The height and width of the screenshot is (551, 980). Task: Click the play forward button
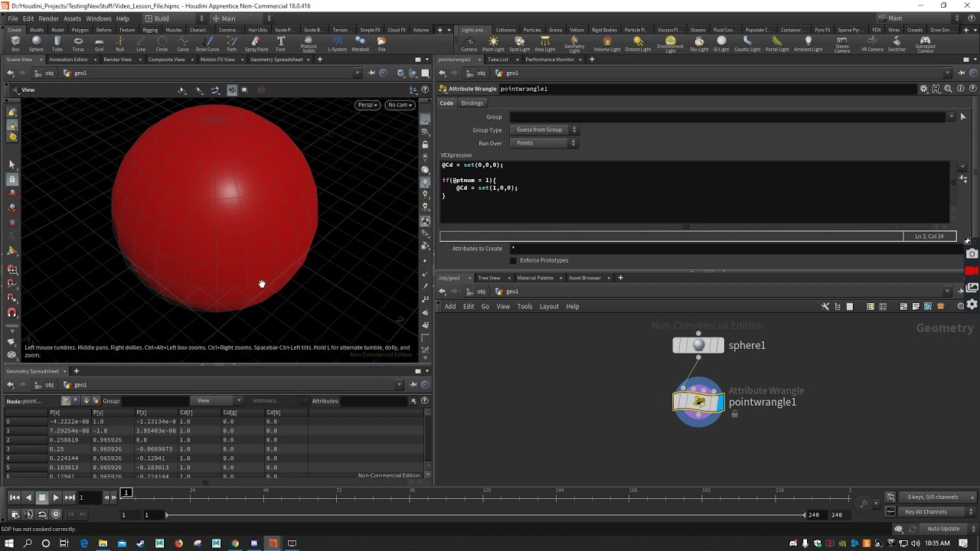(x=56, y=497)
